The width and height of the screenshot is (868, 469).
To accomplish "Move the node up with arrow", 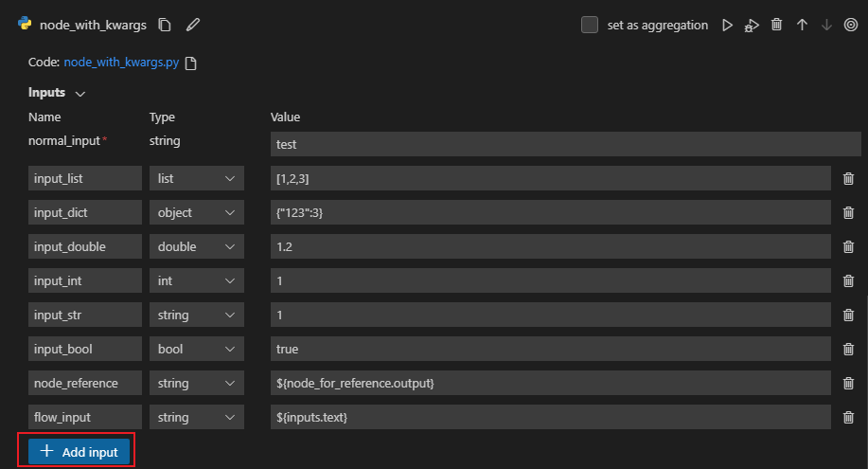I will point(802,26).
